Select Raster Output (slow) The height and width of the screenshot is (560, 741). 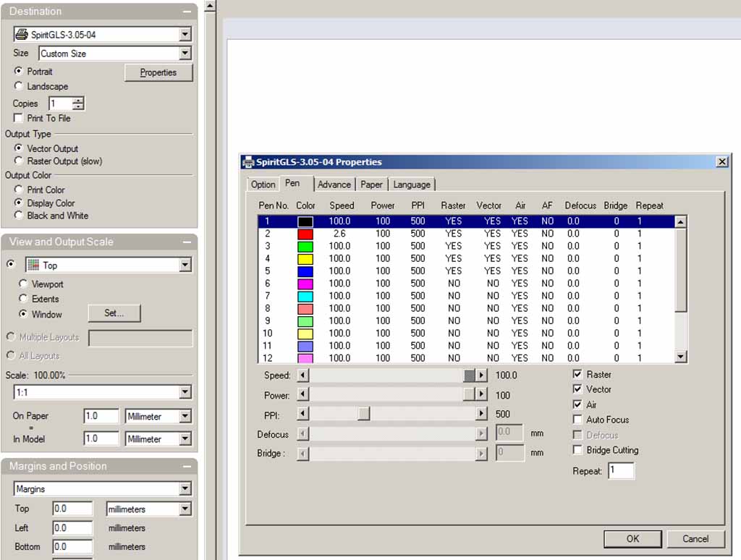click(18, 161)
